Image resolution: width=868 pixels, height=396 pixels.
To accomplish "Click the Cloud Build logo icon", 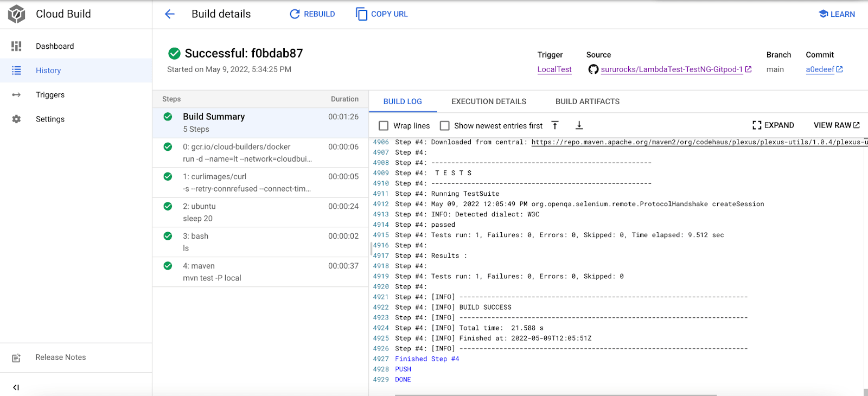I will point(17,14).
